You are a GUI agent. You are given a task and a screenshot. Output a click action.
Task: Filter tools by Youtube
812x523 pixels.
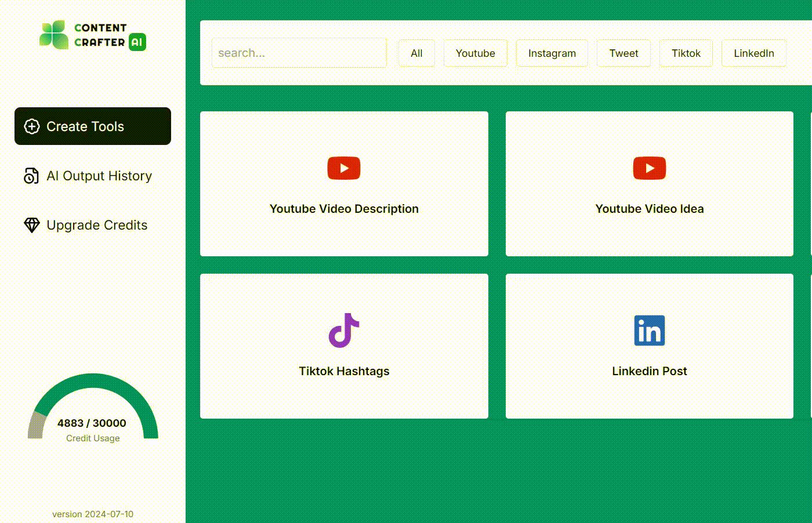[476, 53]
